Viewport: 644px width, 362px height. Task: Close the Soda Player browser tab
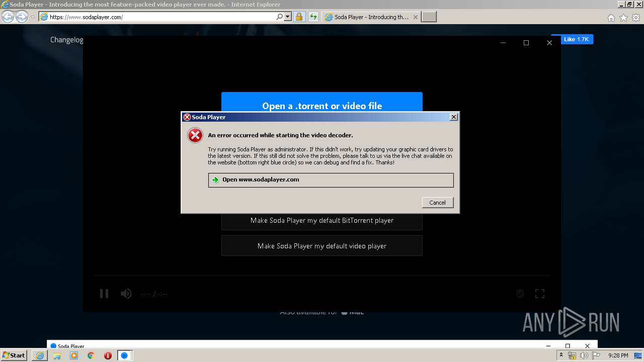[x=415, y=17]
